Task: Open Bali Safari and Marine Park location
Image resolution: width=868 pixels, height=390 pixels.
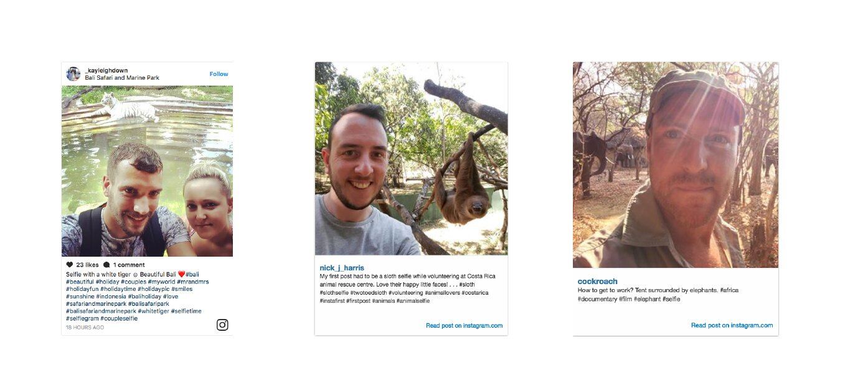Action: (x=122, y=78)
